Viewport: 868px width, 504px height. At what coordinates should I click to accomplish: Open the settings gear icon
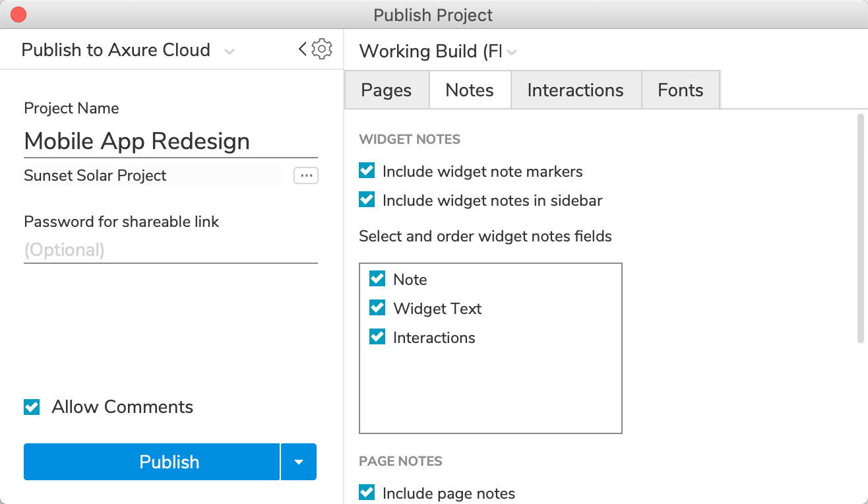(x=322, y=49)
